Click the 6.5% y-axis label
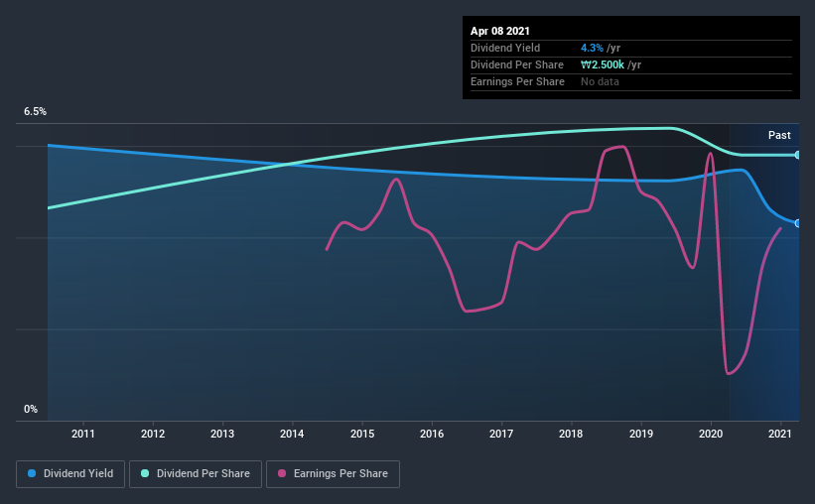Screen dimensions: 815x504 [35, 112]
